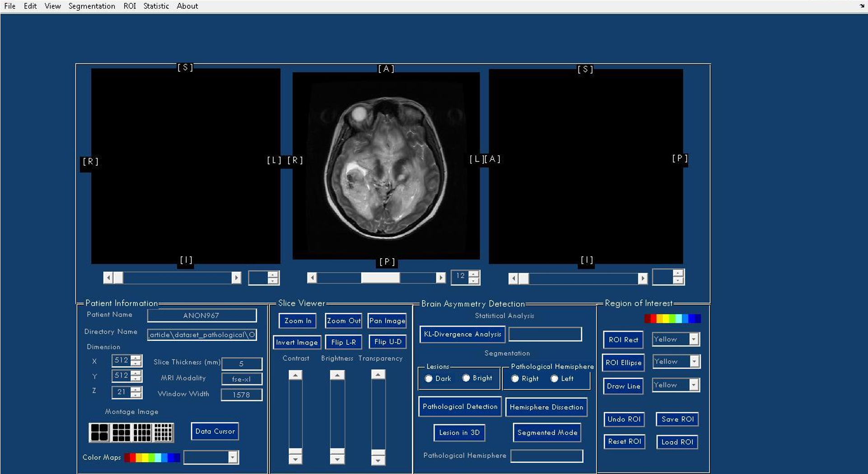Step the right view slice spinner

point(678,277)
